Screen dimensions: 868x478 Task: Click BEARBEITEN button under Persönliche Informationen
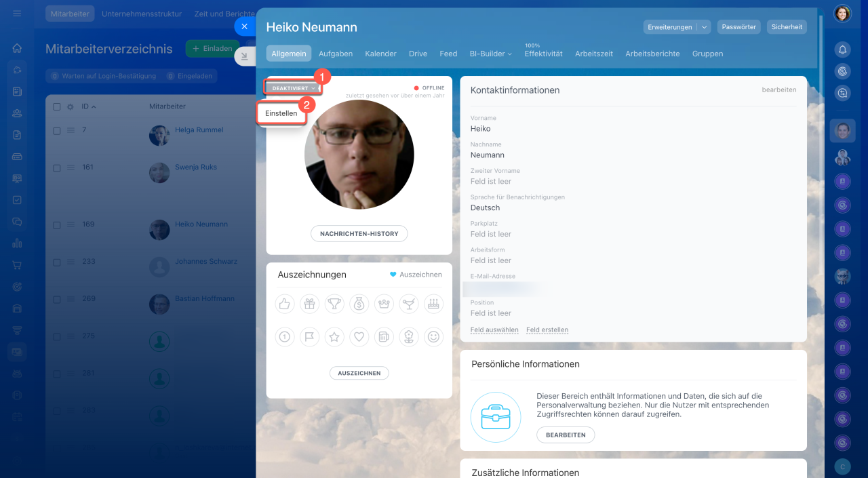(x=566, y=435)
